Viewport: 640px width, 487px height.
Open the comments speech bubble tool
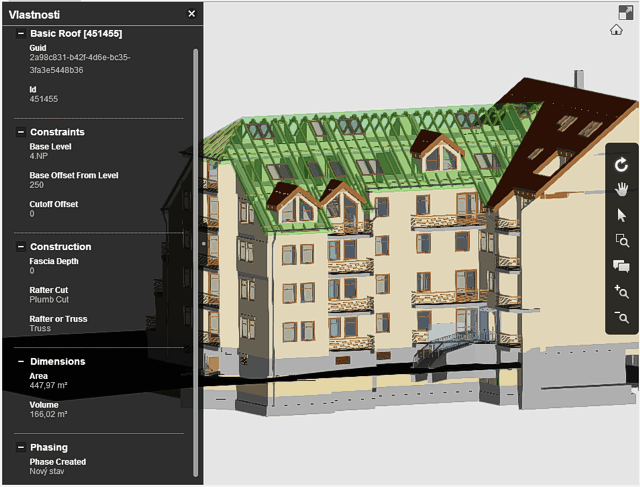(621, 266)
